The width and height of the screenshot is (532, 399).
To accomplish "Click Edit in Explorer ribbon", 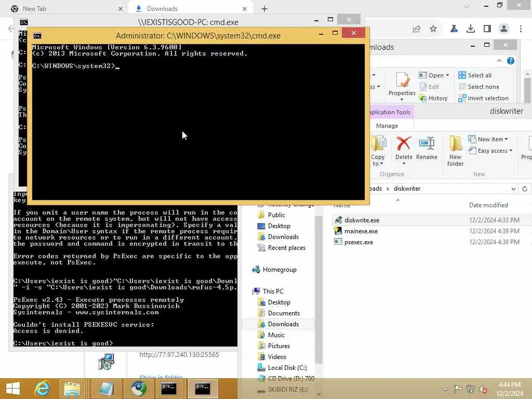I will [429, 87].
